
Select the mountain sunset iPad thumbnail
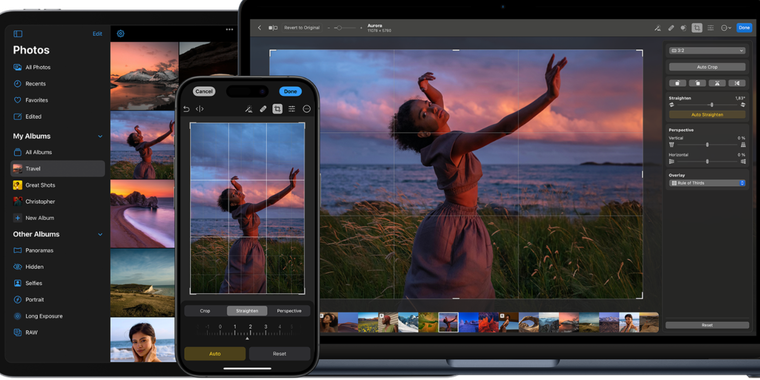[x=144, y=76]
